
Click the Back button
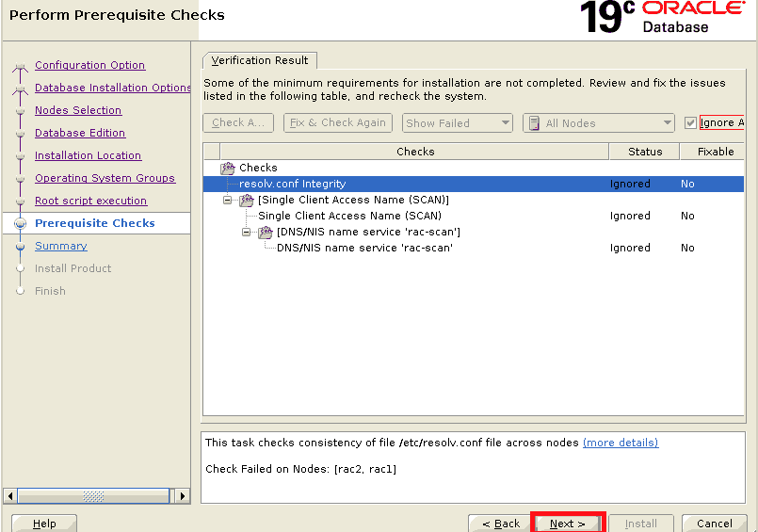[x=501, y=524]
